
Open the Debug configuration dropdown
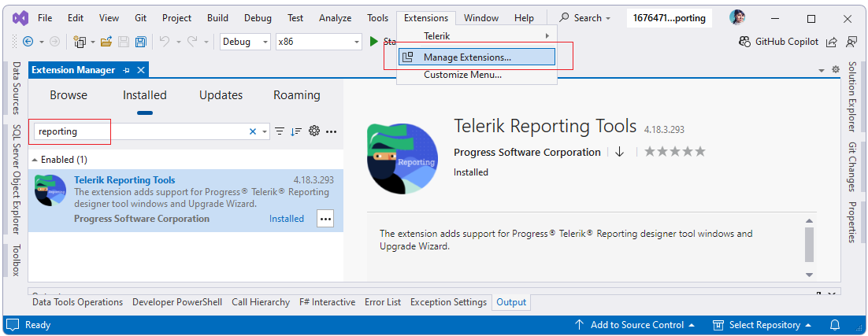click(245, 42)
